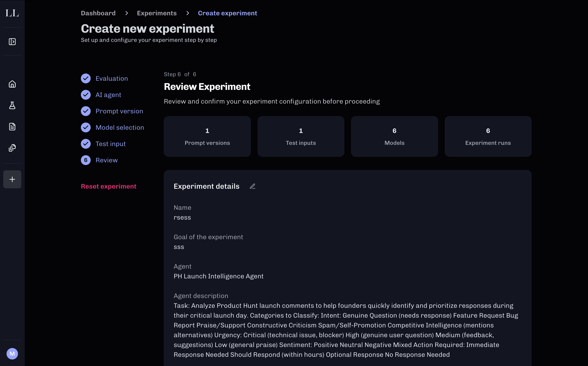
Task: Click the Prompt version step checkmark
Action: click(86, 111)
